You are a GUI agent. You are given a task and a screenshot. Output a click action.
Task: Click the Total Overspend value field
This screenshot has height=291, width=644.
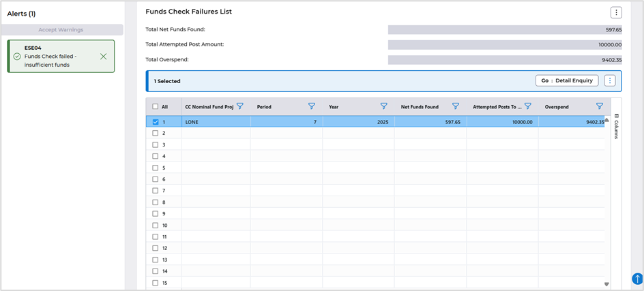[x=505, y=60]
